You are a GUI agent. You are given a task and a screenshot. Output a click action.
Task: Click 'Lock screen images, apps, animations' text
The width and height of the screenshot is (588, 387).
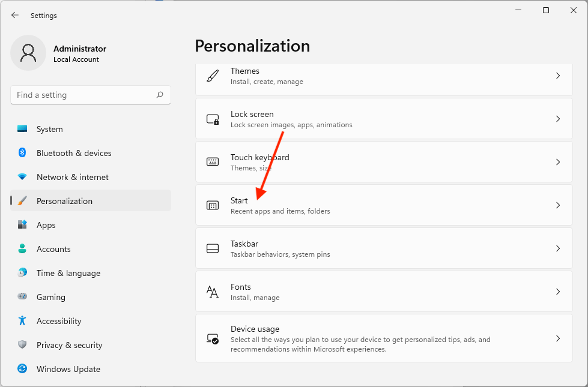tap(291, 125)
